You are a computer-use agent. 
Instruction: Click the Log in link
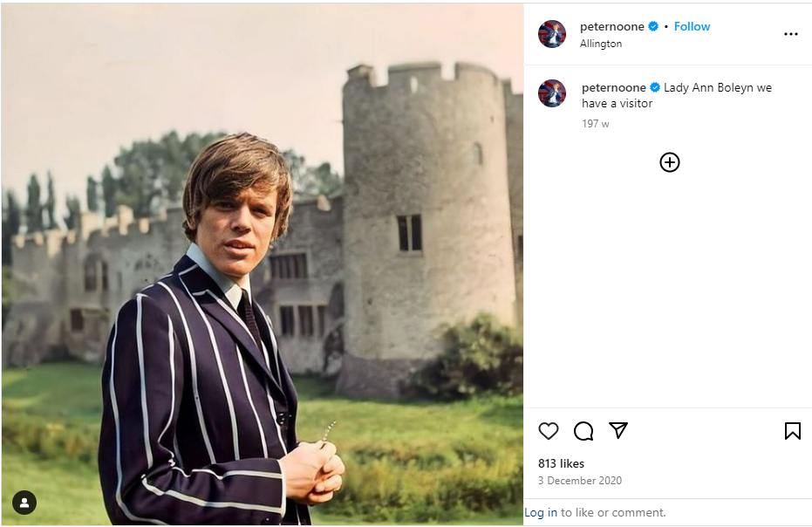pos(541,513)
